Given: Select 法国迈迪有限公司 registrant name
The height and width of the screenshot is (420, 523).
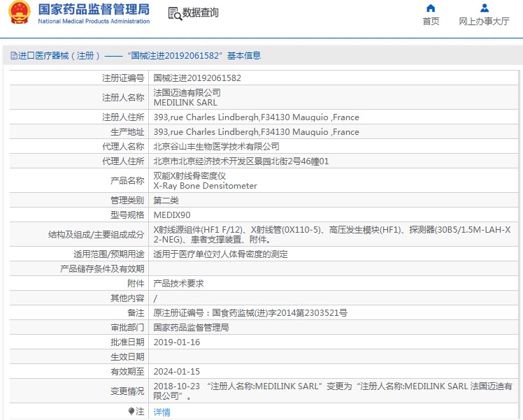Looking at the screenshot, I should click(x=187, y=92).
